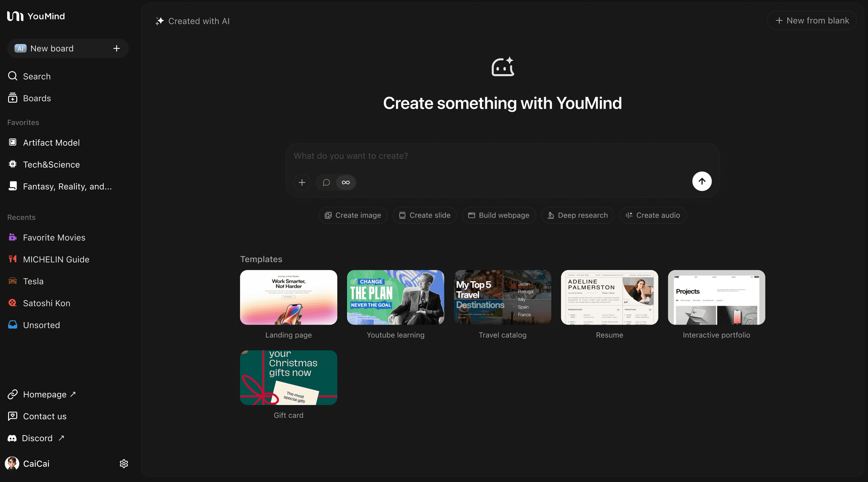868x482 pixels.
Task: Click the YouMind logo
Action: coord(36,16)
